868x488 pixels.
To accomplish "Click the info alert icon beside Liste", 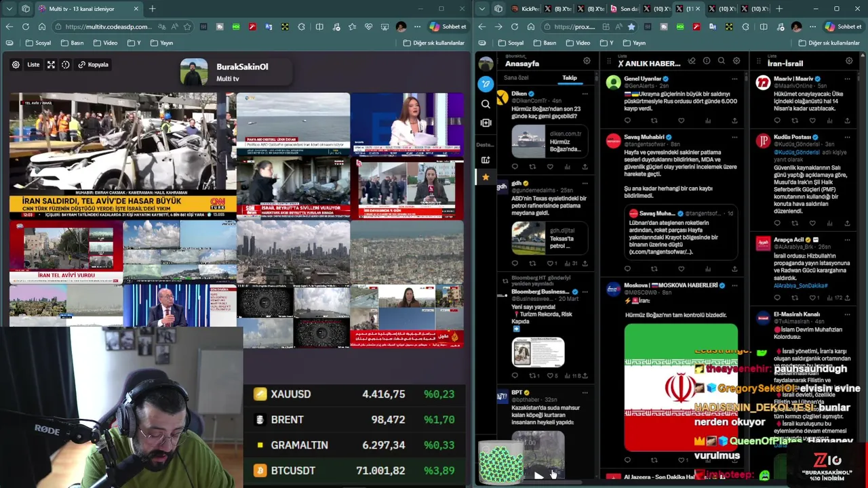I will (66, 64).
